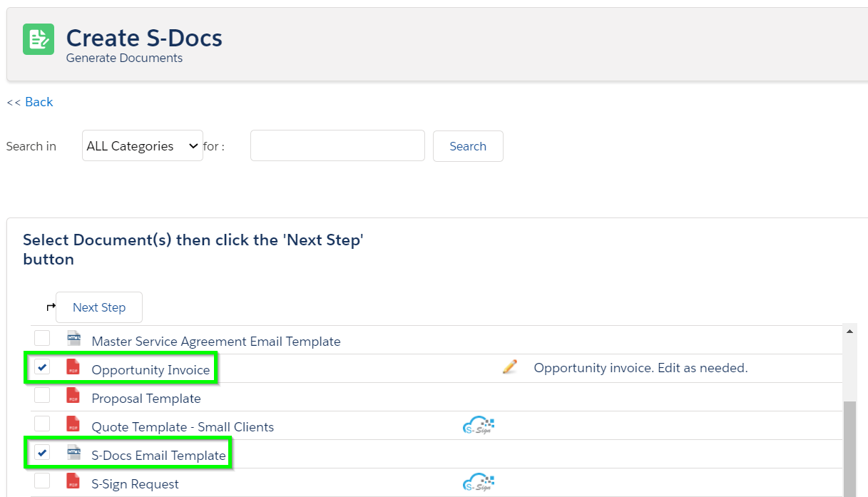
Task: Click the PDF icon beside Opportunity Invoice
Action: click(73, 367)
